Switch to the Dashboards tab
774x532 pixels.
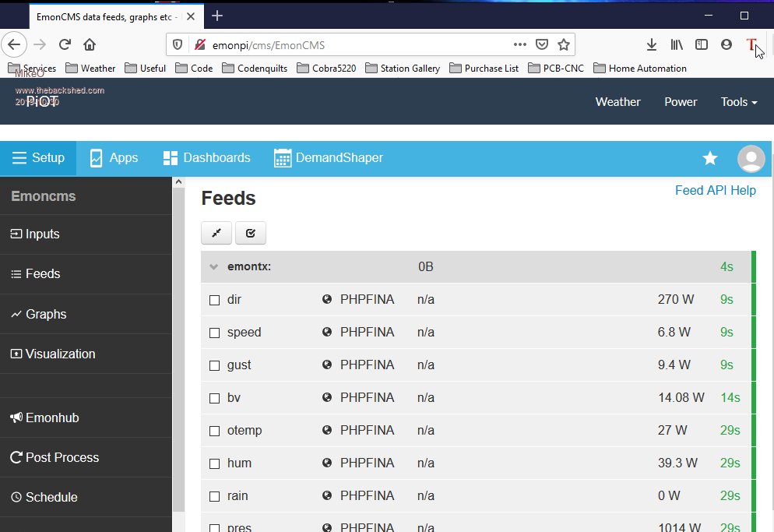tap(207, 158)
